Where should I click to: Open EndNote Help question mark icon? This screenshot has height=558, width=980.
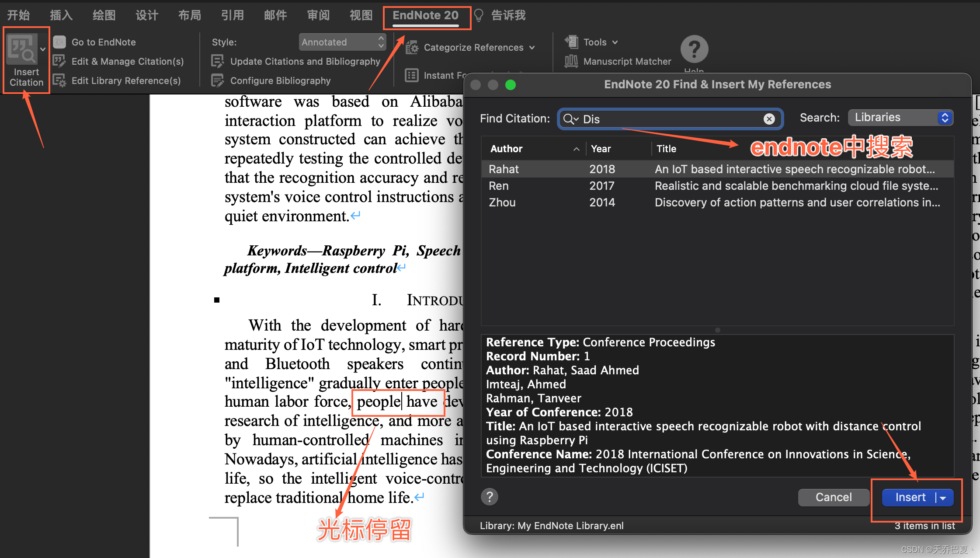(694, 49)
